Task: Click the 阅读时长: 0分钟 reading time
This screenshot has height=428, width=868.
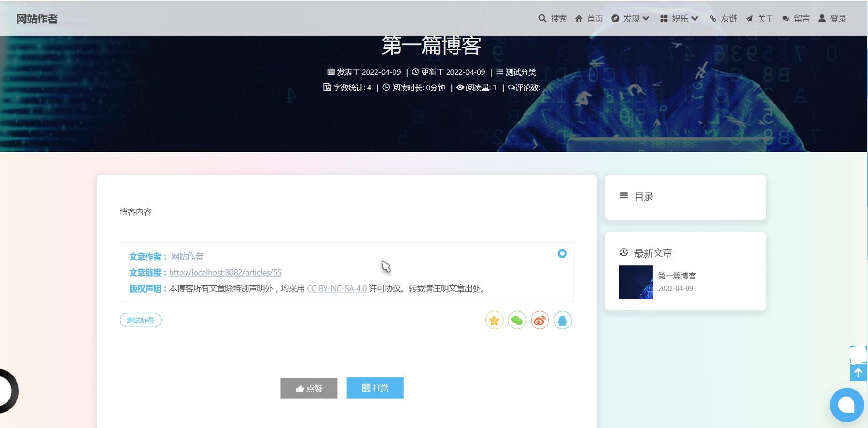Action: tap(414, 87)
